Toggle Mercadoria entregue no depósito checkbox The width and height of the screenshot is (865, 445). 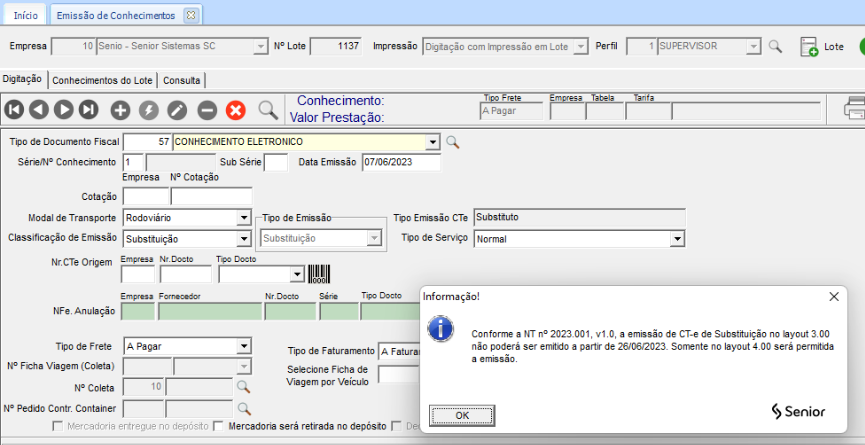[57, 426]
